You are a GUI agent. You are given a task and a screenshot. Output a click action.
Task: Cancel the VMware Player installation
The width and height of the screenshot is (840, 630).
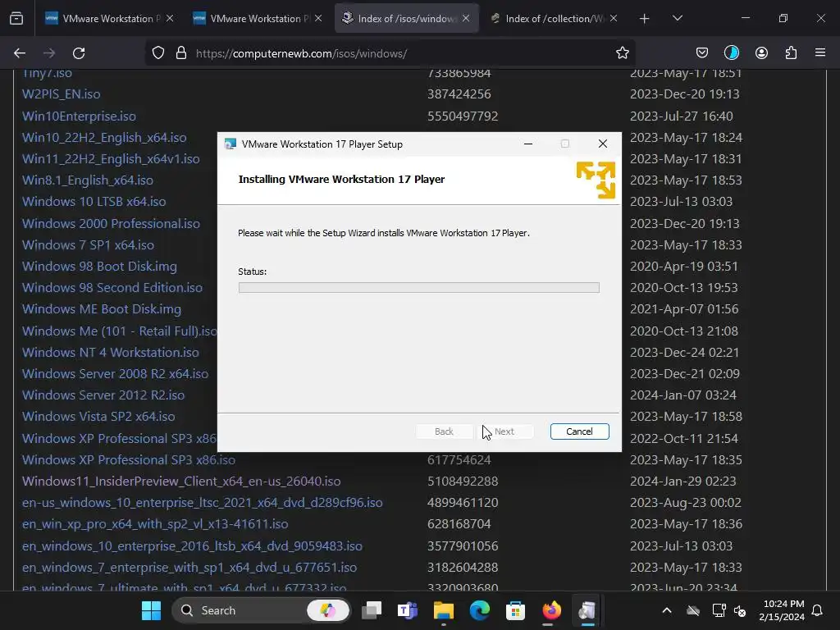tap(580, 431)
